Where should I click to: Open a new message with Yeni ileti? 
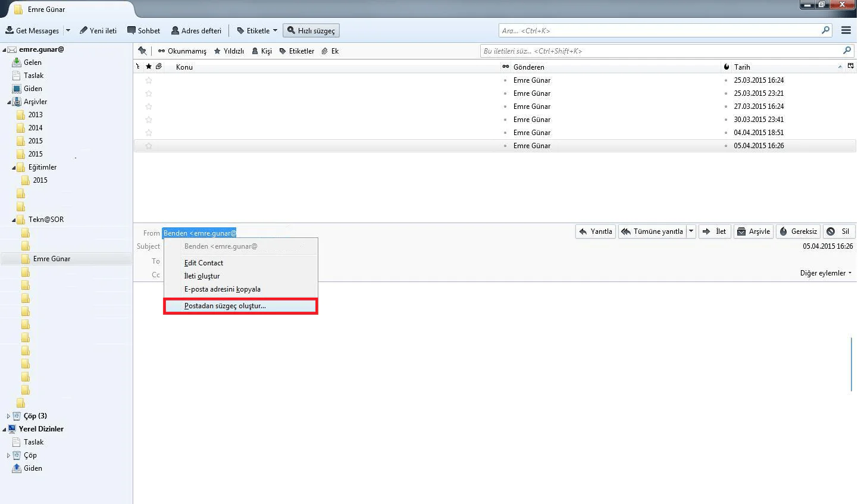98,30
